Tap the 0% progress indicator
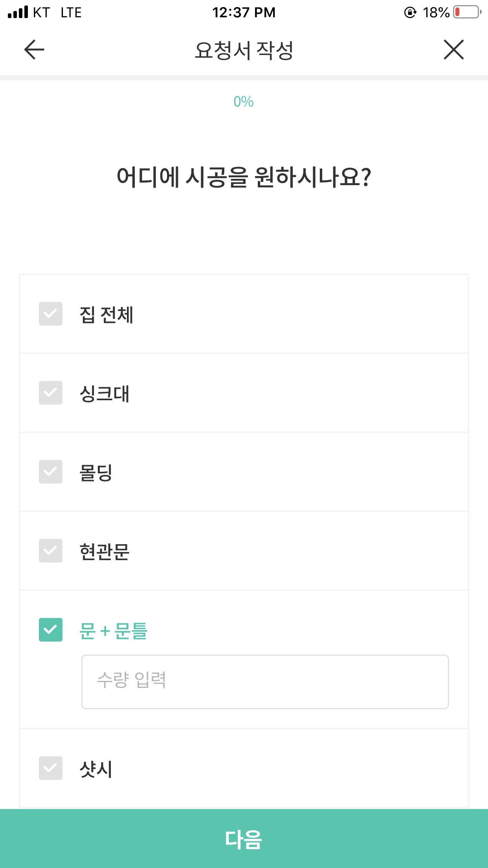The height and width of the screenshot is (868, 488). [x=244, y=102]
